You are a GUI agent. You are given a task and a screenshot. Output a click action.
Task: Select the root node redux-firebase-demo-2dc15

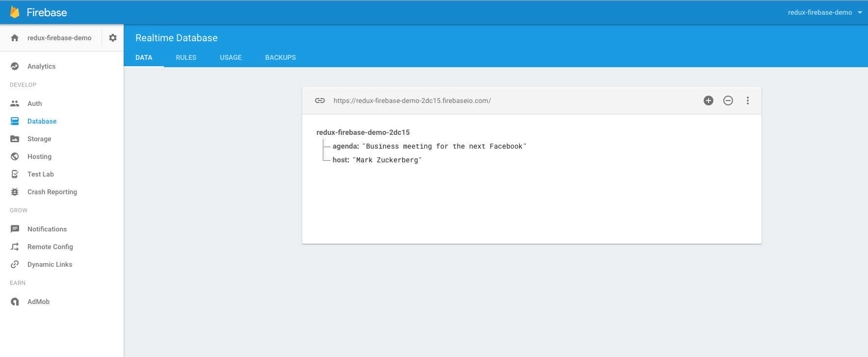[x=363, y=132]
